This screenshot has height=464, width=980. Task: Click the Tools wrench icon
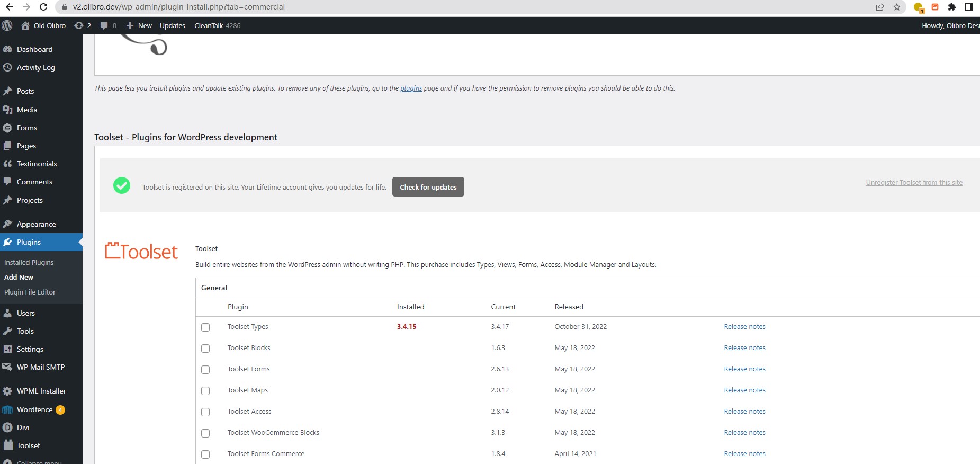point(7,331)
